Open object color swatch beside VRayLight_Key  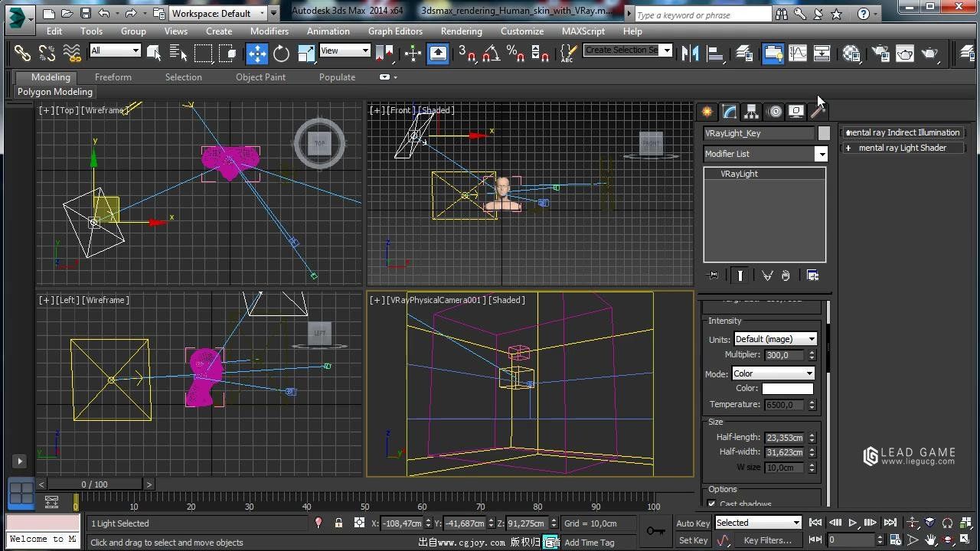pos(824,133)
